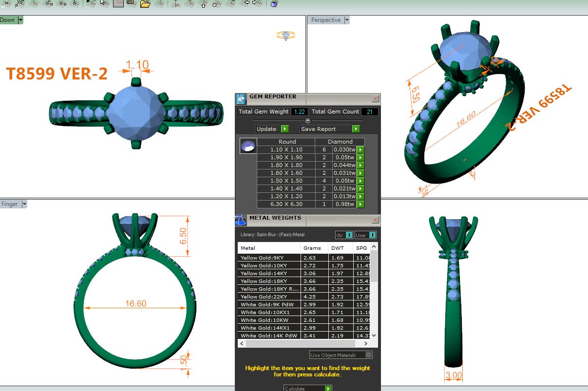Toggle the User switch in Metal Weights

coord(365,235)
